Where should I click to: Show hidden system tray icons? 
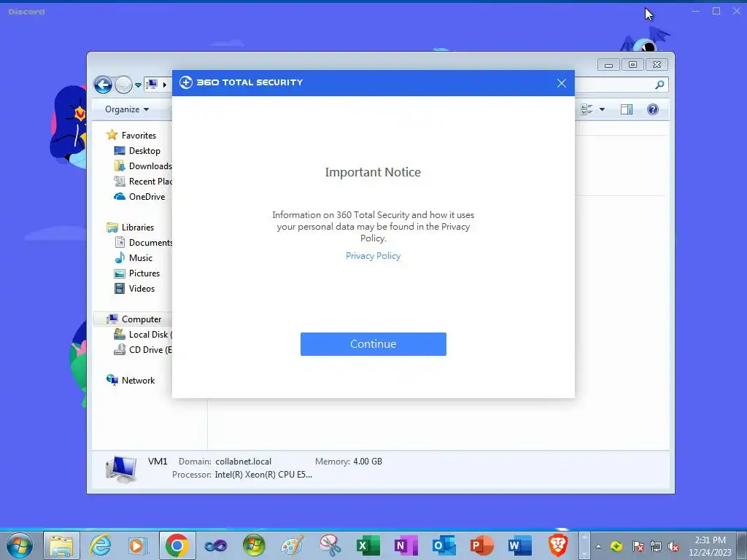(598, 546)
